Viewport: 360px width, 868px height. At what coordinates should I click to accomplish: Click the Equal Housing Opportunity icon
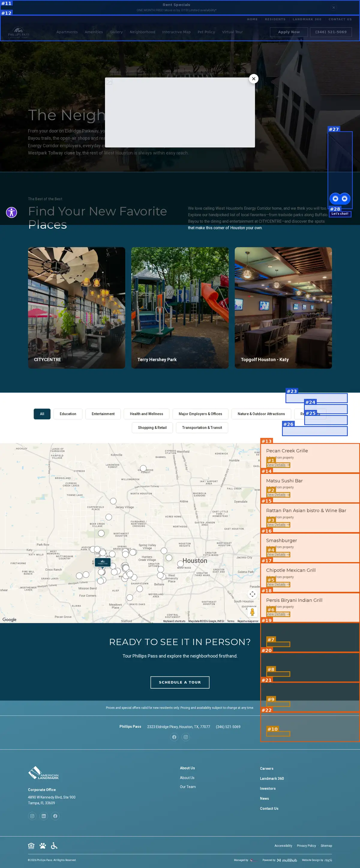pos(31,846)
